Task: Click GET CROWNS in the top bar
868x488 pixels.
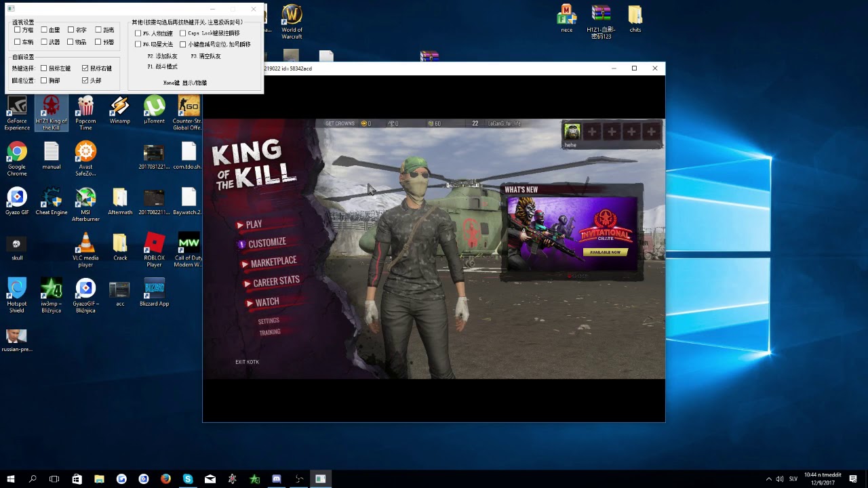Action: pyautogui.click(x=340, y=124)
